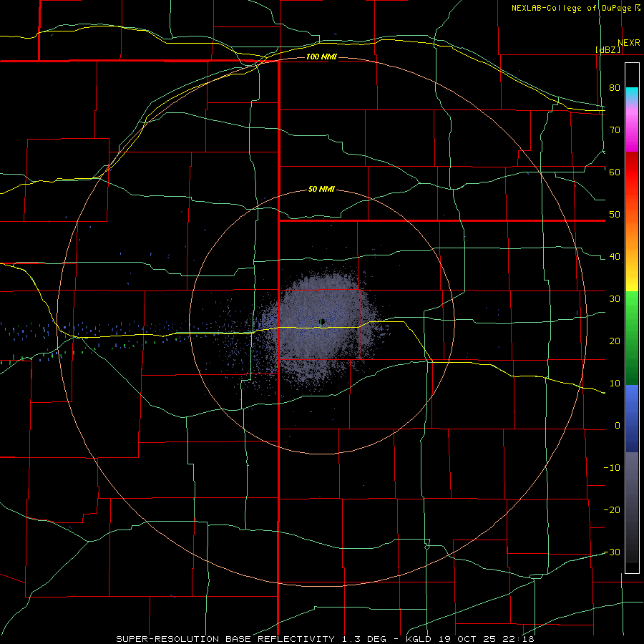
Task: Click the 50 value on color scale
Action: (615, 215)
